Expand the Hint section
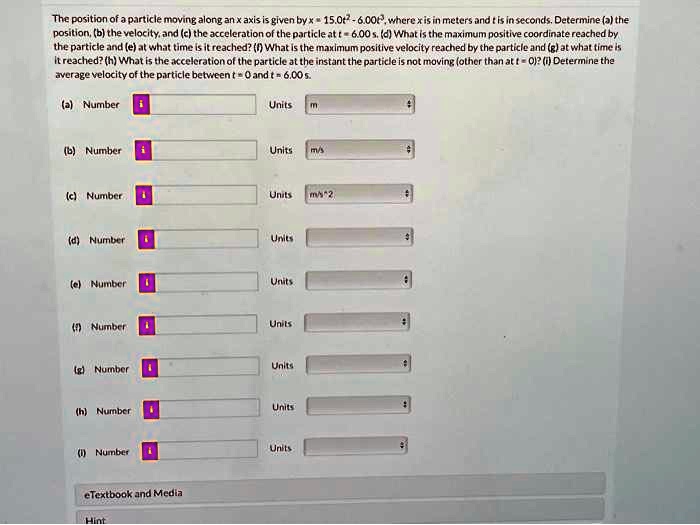The width and height of the screenshot is (700, 525). (x=340, y=516)
